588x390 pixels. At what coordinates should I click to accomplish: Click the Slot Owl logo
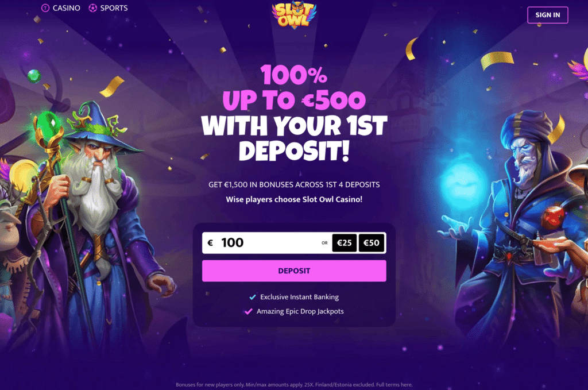[294, 15]
